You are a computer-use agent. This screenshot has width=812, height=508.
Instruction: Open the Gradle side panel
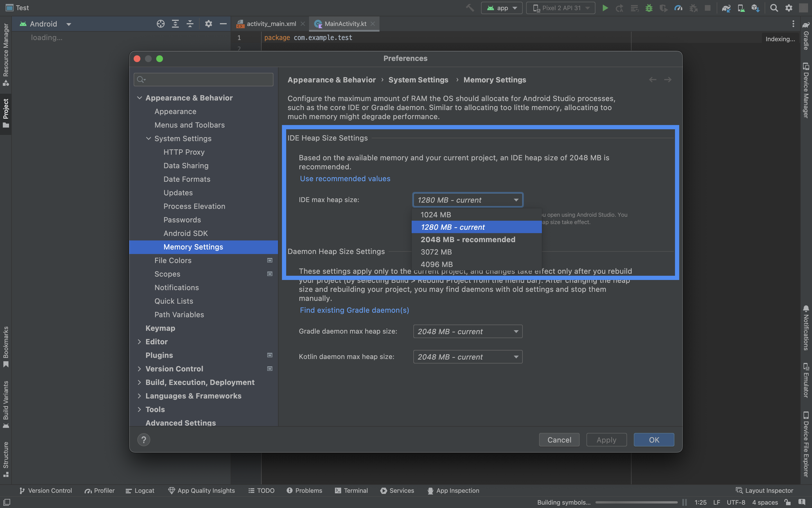(806, 36)
